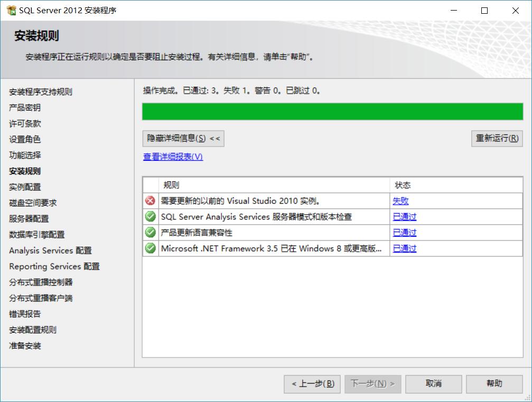Click rule text 需要更新的以前的 Visual Studio 2010 实例
532x402 pixels.
coord(240,201)
